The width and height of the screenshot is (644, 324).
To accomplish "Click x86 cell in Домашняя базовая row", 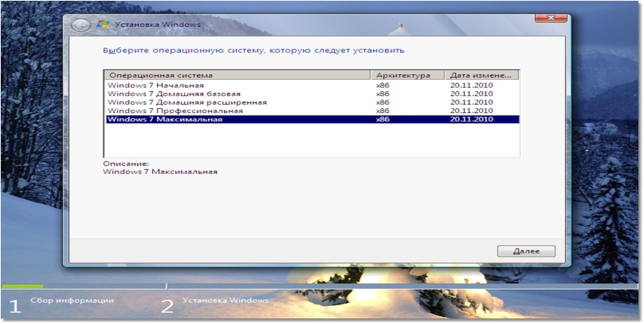I will pos(383,94).
